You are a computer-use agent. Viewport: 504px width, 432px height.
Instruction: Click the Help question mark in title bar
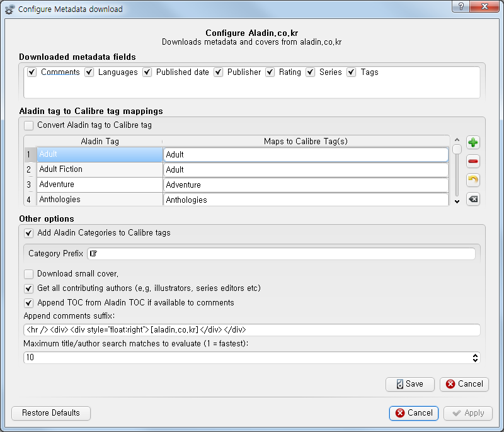click(x=461, y=6)
